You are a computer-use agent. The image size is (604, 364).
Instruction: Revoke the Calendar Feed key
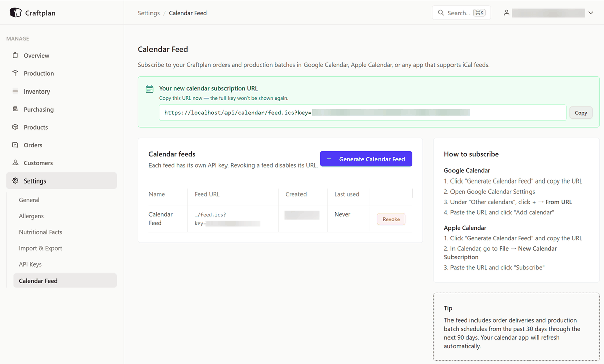(x=391, y=219)
